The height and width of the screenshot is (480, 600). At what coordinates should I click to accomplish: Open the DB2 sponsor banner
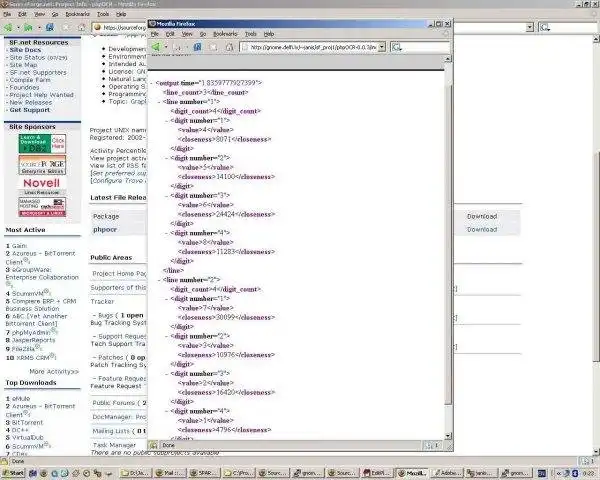pyautogui.click(x=42, y=144)
